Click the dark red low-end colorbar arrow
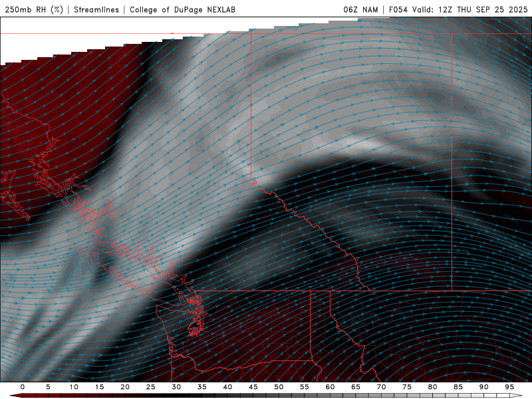532x399 pixels. coord(15,396)
